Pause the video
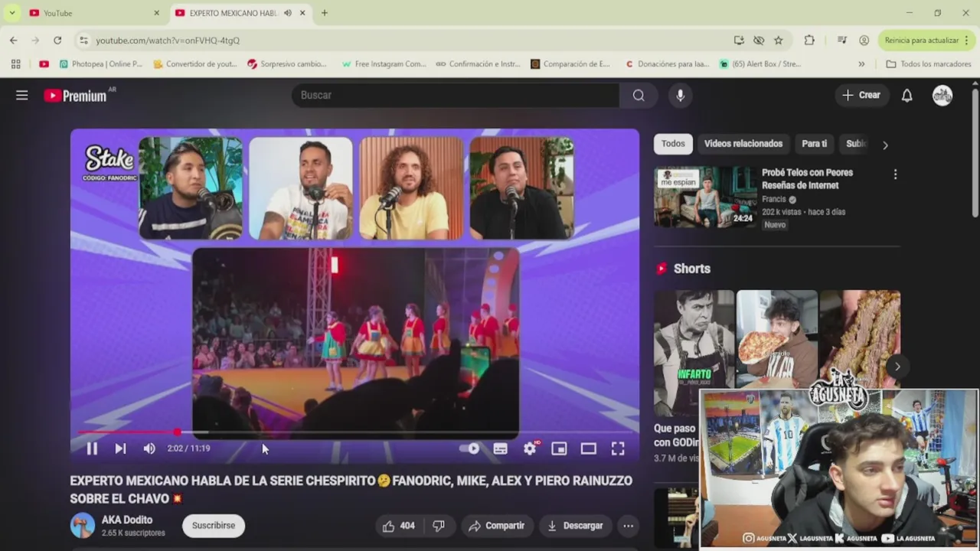 91,448
